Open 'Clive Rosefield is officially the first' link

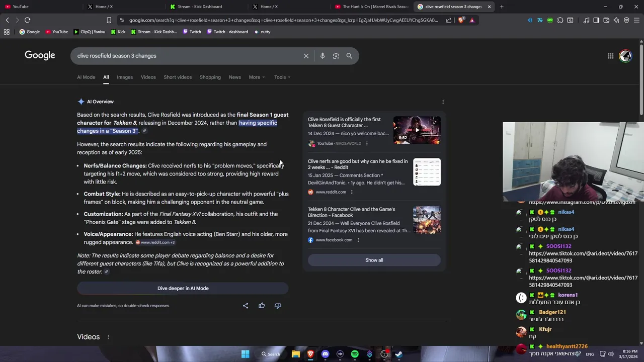pyautogui.click(x=344, y=122)
